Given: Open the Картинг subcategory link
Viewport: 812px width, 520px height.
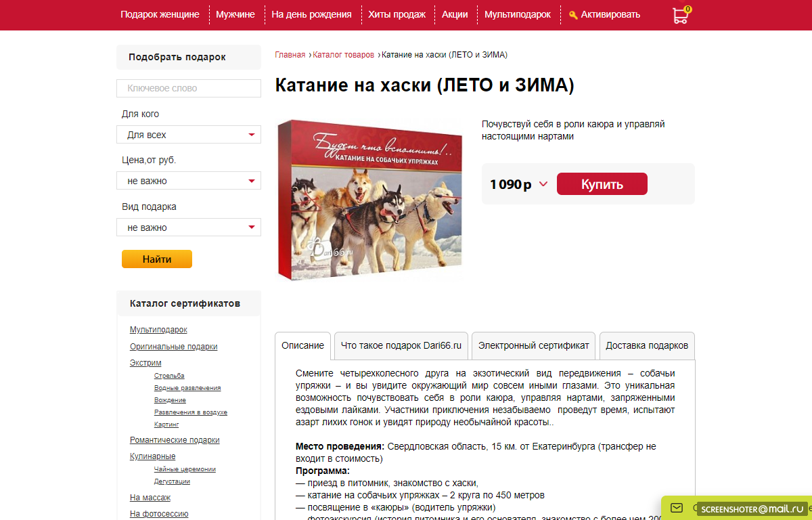Looking at the screenshot, I should tap(166, 425).
